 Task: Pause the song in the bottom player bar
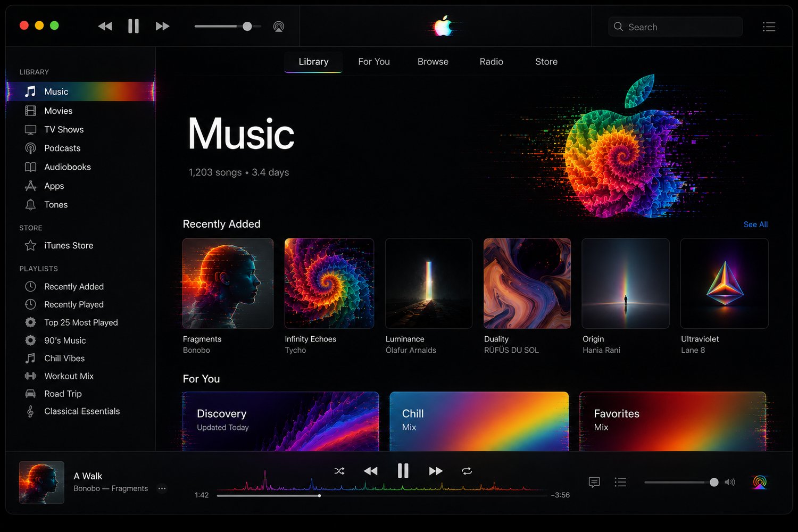403,471
